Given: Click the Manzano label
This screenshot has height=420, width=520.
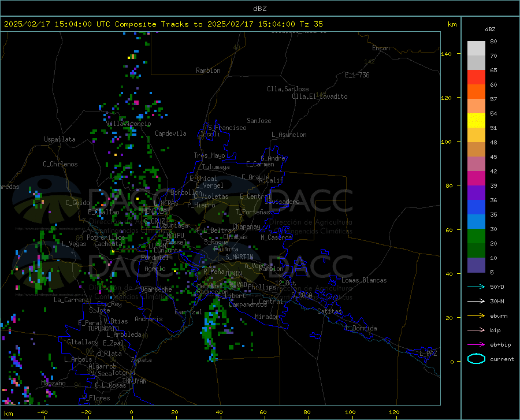Looking at the screenshot, I should [x=53, y=383].
